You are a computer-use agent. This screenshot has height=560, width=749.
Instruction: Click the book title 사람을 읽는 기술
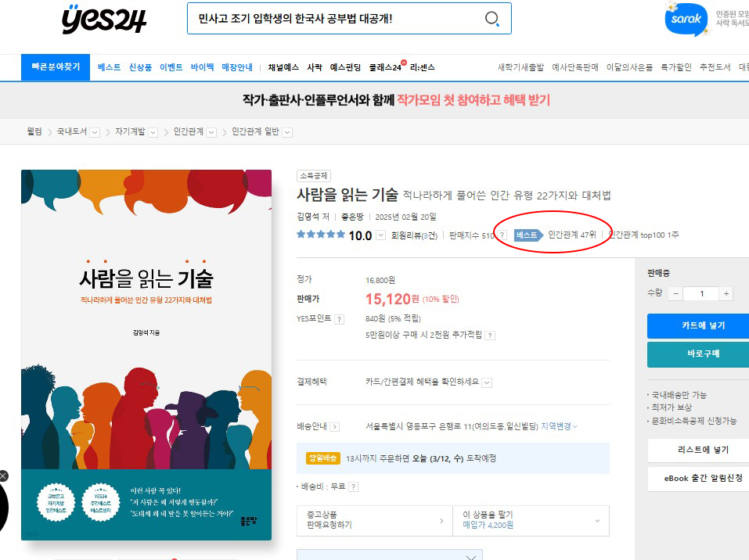pyautogui.click(x=347, y=195)
